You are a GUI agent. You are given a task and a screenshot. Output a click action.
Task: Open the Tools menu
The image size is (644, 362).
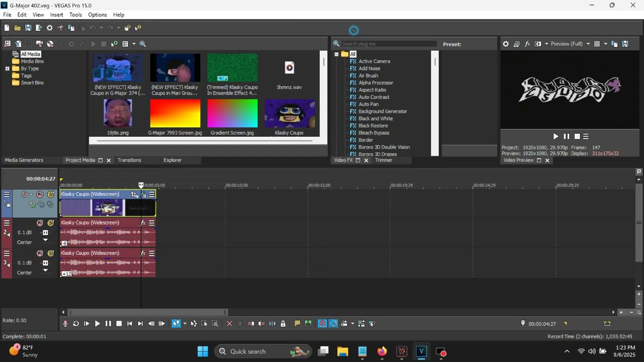click(75, 15)
